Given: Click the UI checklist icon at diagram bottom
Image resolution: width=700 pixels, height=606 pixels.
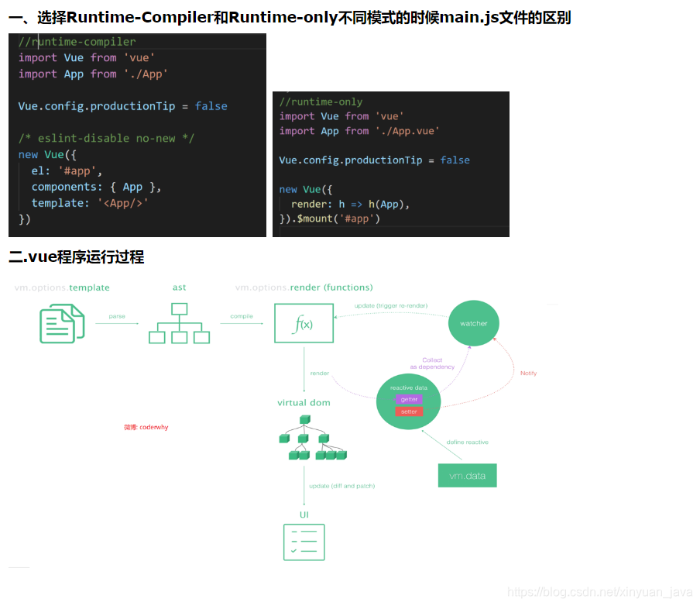Looking at the screenshot, I should (304, 542).
